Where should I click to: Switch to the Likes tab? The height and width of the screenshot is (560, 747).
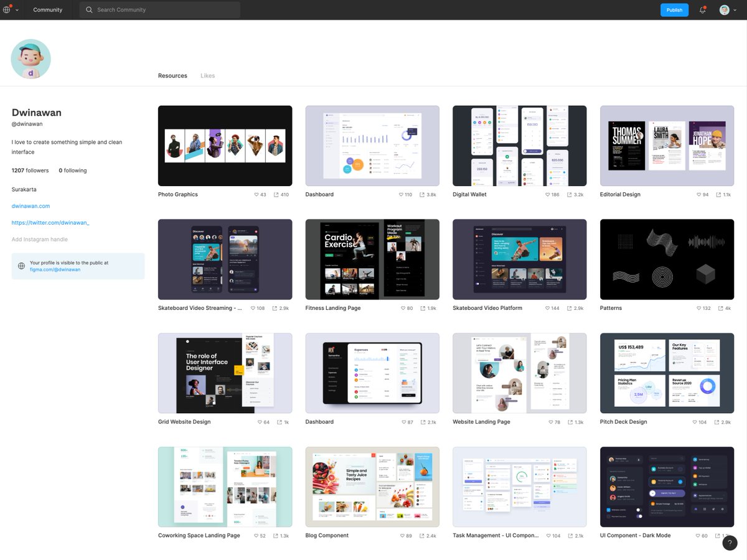[x=207, y=76]
